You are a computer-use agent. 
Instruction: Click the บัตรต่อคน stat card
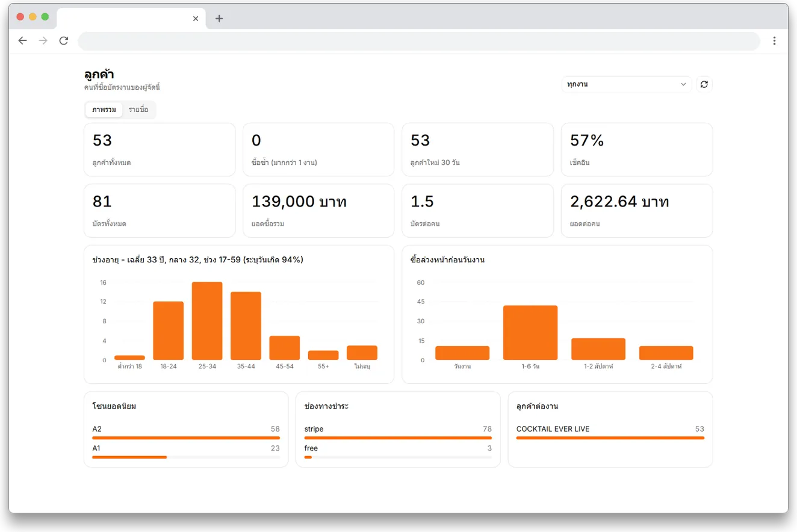(x=478, y=211)
